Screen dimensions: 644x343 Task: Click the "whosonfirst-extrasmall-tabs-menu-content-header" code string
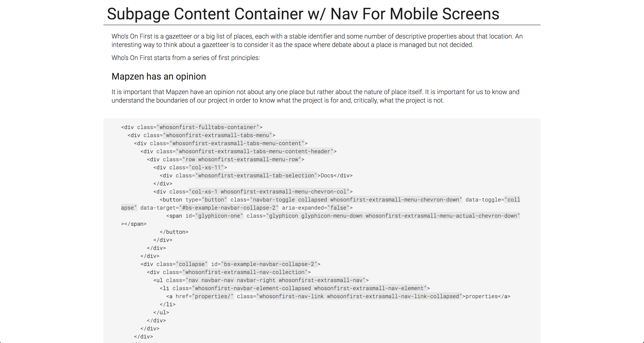point(255,151)
